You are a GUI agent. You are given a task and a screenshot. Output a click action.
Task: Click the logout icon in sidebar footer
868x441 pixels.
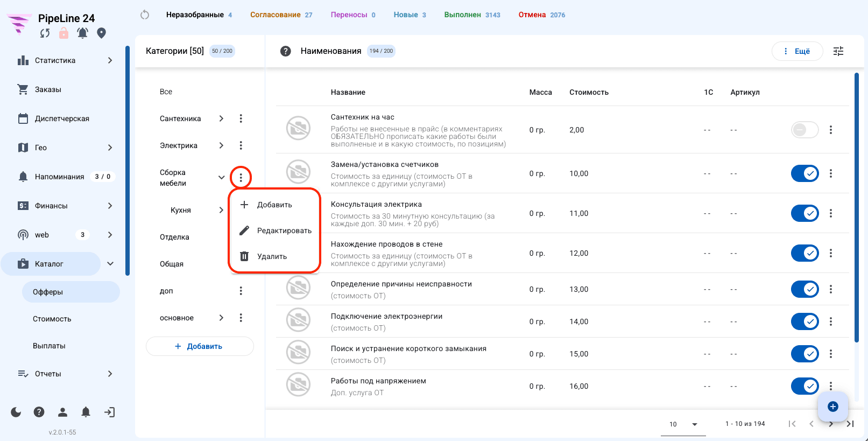(x=109, y=412)
